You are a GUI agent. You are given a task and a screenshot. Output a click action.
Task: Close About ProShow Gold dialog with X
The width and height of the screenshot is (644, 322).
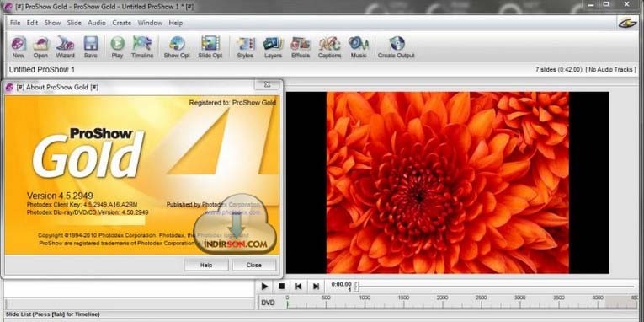268,85
